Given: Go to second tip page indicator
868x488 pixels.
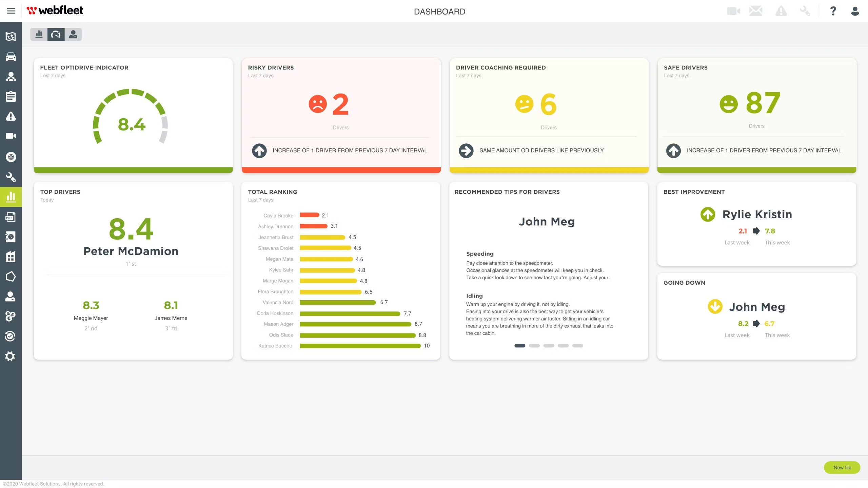Looking at the screenshot, I should click(534, 346).
